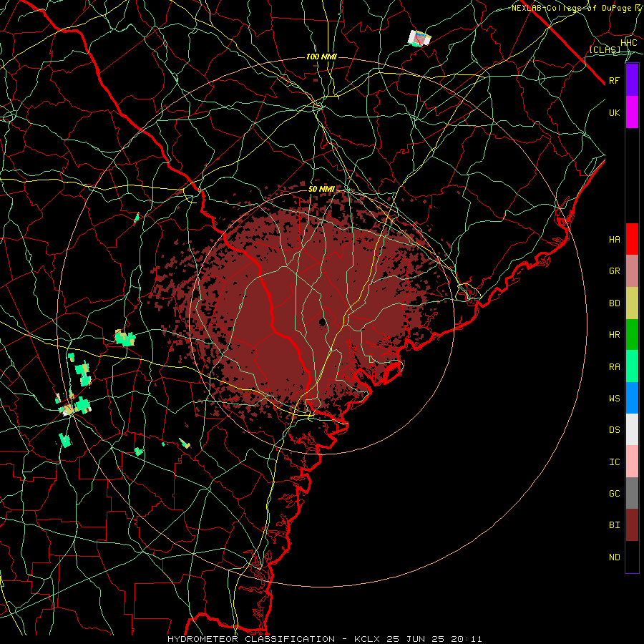Click the 50 NMI range ring label
Image resolution: width=644 pixels, height=644 pixels.
(x=321, y=189)
